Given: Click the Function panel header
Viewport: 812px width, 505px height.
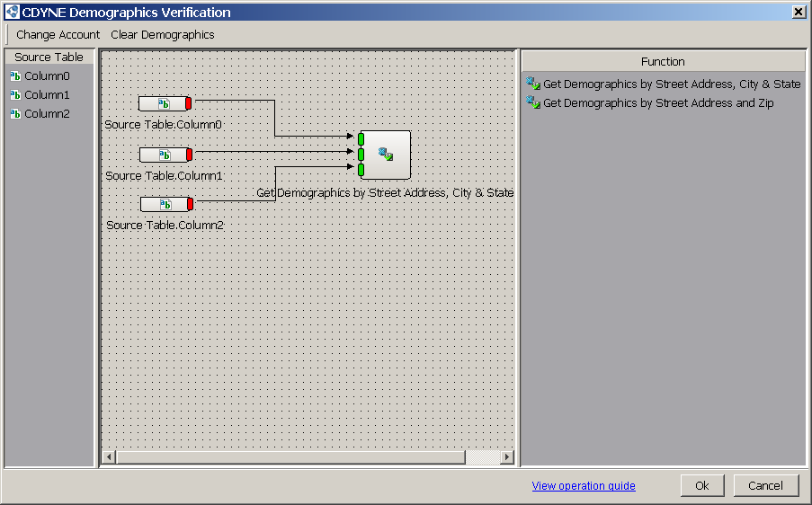Looking at the screenshot, I should click(x=663, y=62).
